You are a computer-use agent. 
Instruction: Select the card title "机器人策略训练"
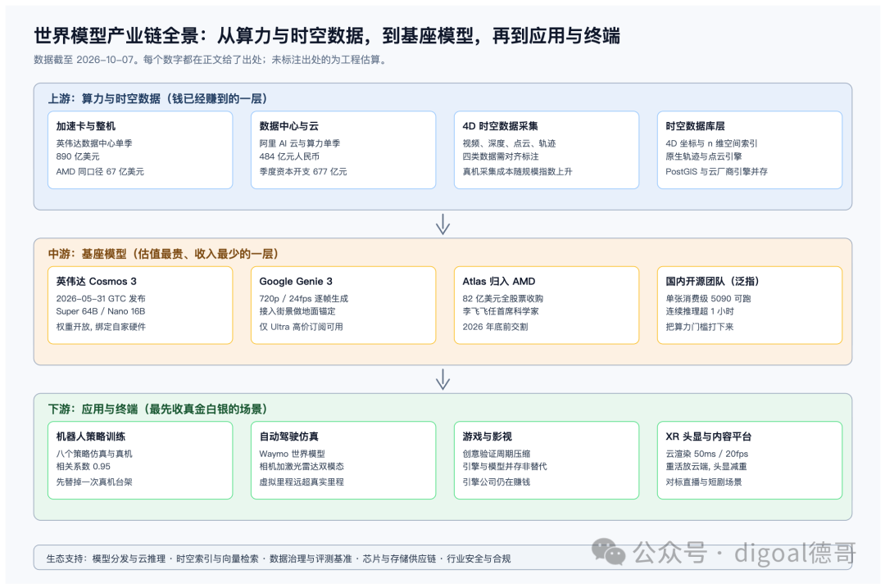(x=91, y=436)
